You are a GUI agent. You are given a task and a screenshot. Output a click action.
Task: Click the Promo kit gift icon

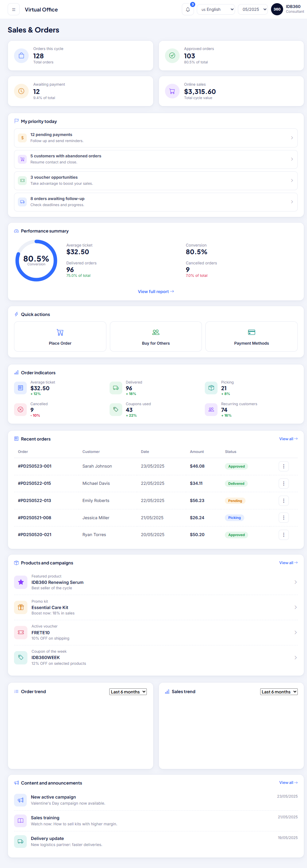(21, 607)
